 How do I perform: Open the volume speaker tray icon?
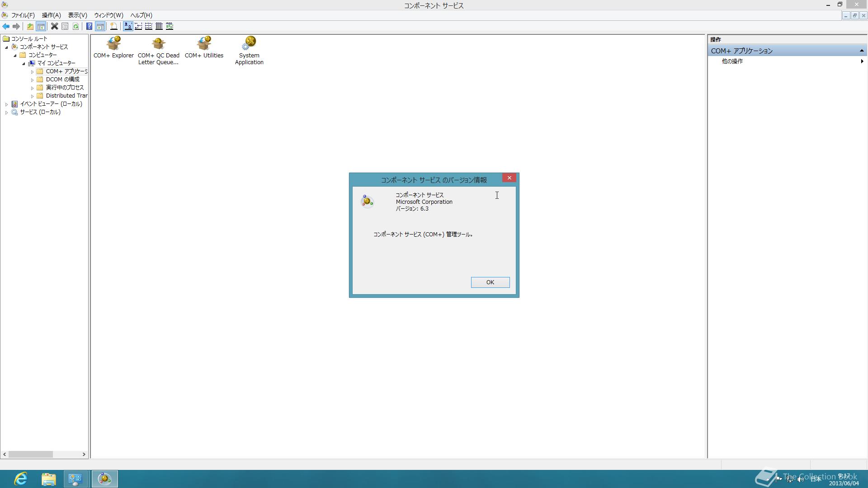801,479
